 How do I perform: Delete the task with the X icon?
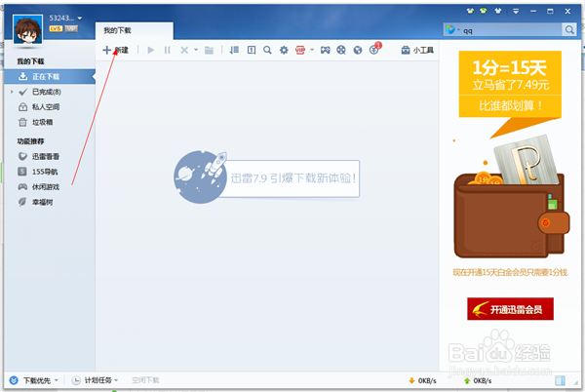(x=184, y=50)
